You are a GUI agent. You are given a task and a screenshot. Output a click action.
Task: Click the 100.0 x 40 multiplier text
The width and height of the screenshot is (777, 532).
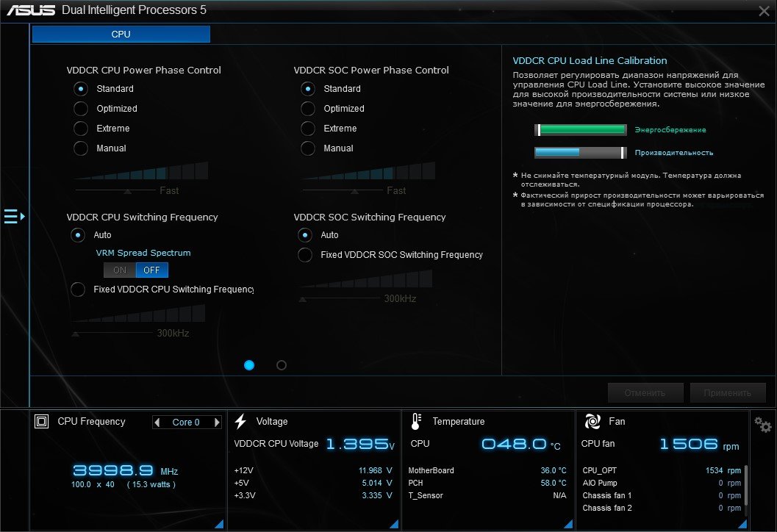[x=93, y=484]
